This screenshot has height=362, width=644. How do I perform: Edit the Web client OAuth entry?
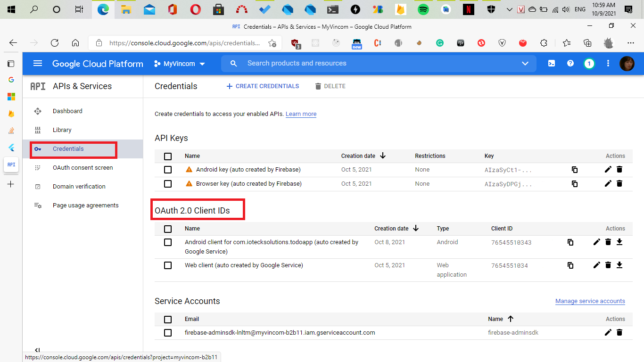point(597,265)
